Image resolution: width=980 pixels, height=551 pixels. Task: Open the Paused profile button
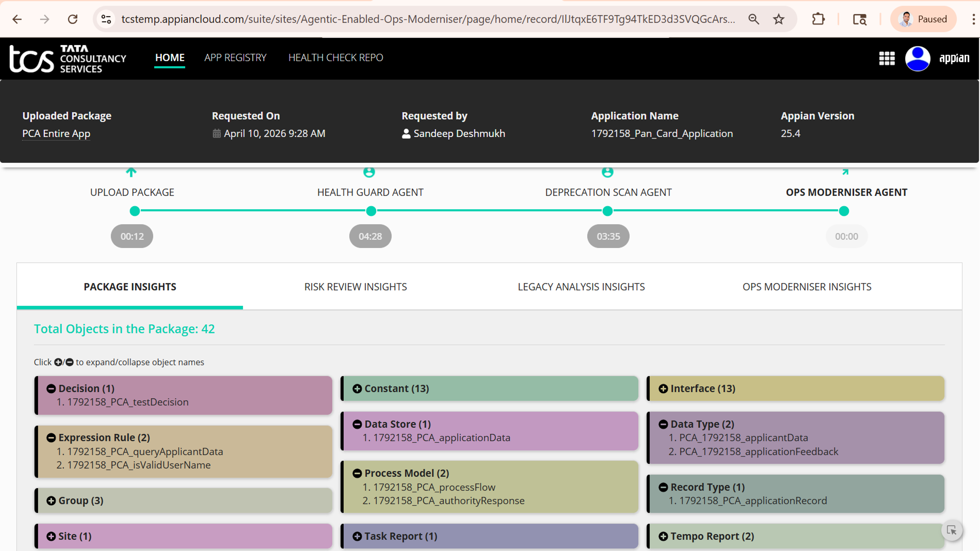[923, 19]
